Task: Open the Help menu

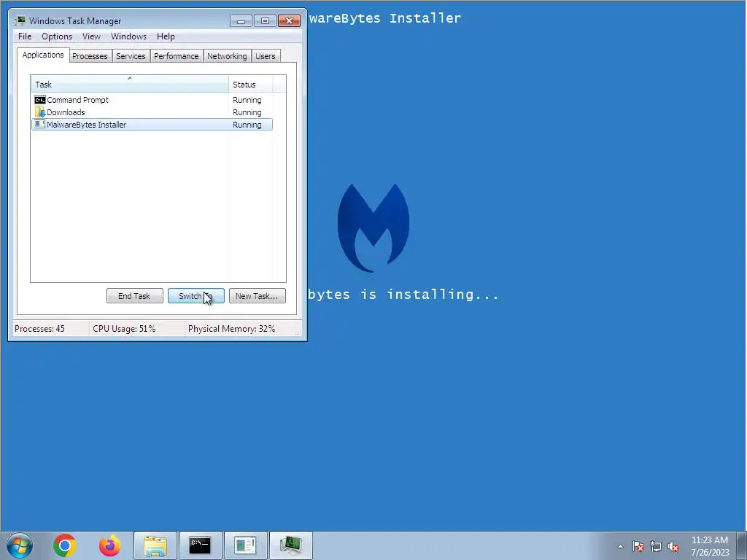Action: point(166,36)
